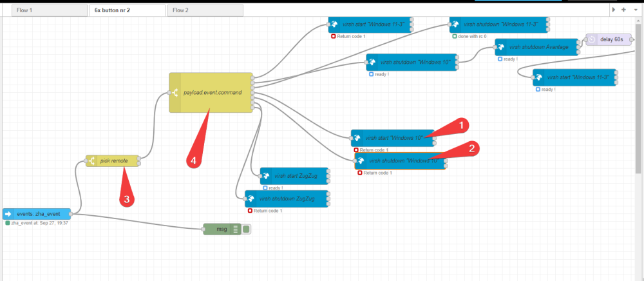Select virsh start "Windows 10" node

[x=393, y=138]
